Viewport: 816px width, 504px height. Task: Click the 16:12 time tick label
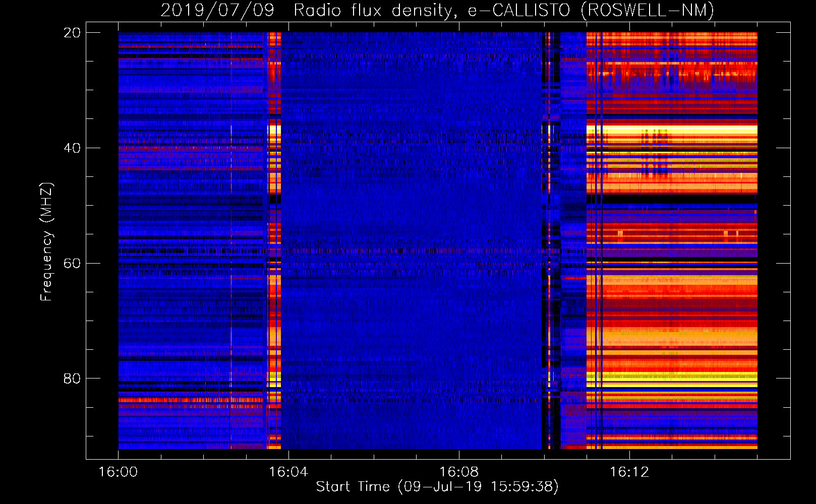coord(629,472)
